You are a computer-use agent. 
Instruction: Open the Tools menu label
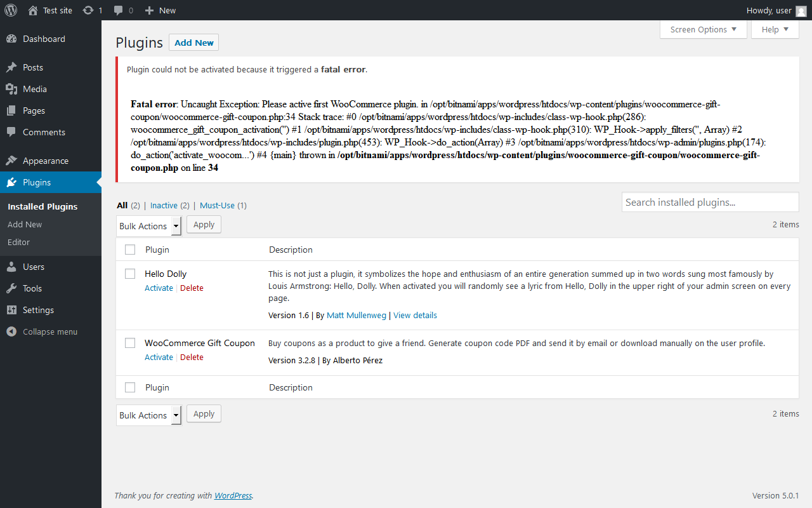click(x=32, y=288)
